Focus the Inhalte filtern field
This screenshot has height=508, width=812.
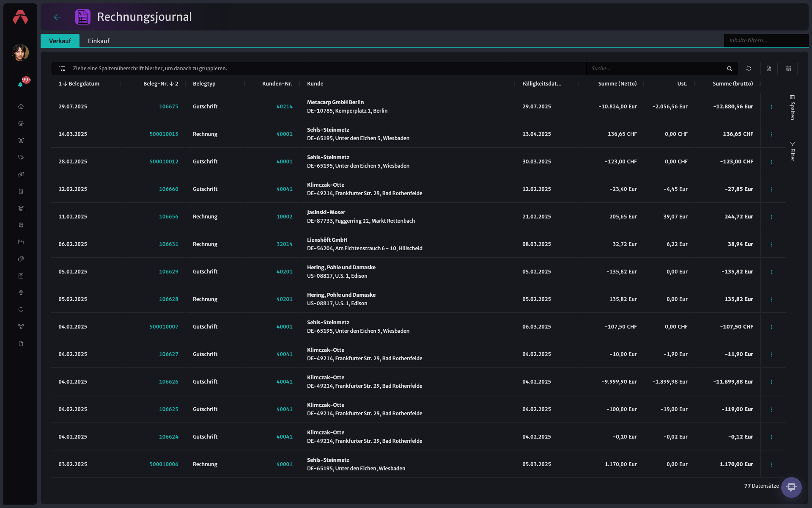click(x=766, y=41)
